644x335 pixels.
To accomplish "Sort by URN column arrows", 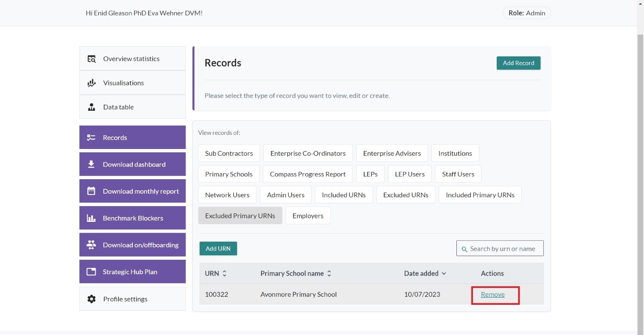I will (225, 273).
